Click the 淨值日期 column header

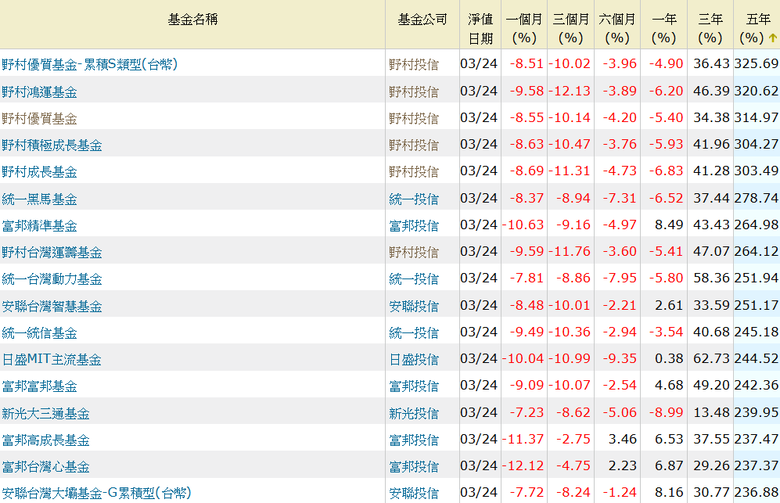tap(480, 28)
